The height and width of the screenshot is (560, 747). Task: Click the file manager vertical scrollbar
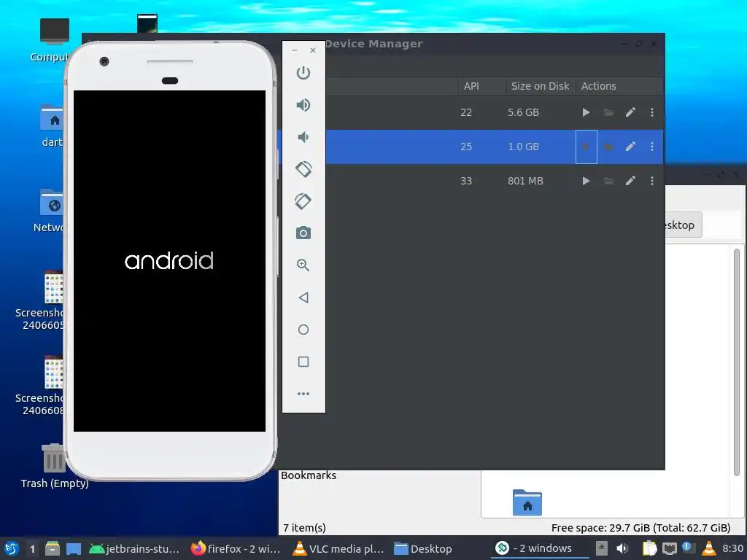point(737,362)
